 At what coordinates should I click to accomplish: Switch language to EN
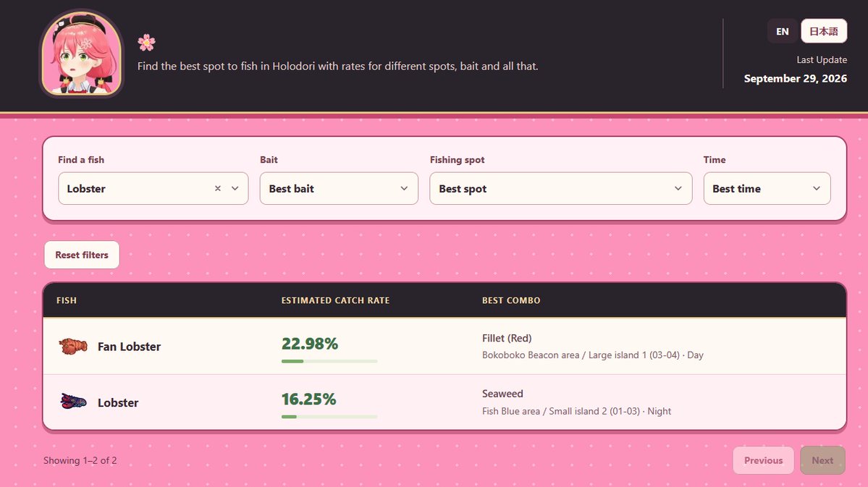tap(782, 31)
